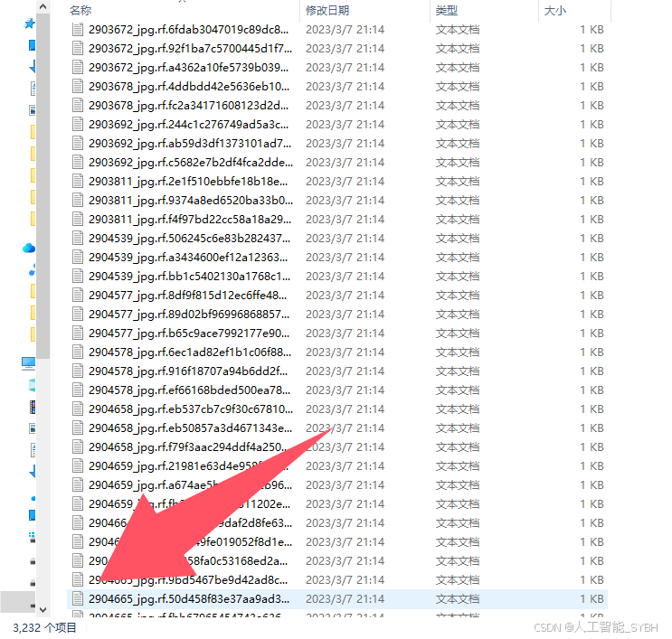672x639 pixels.
Task: Click file icon of 2903692_jpg.rf.244c1c276749ad5a3c...
Action: [x=78, y=124]
